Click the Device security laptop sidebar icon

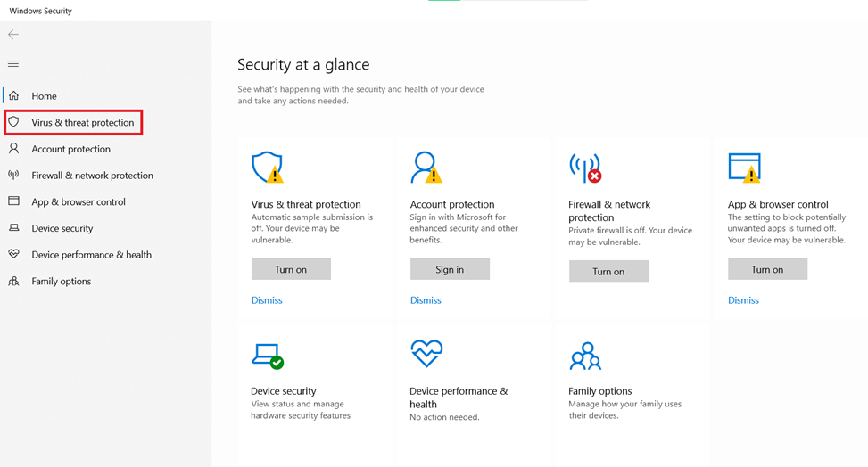[13, 228]
